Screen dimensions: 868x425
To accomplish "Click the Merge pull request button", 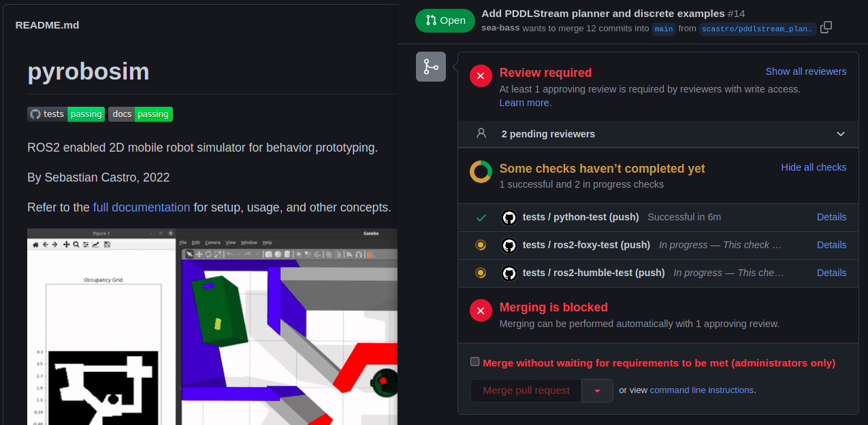I will [526, 391].
